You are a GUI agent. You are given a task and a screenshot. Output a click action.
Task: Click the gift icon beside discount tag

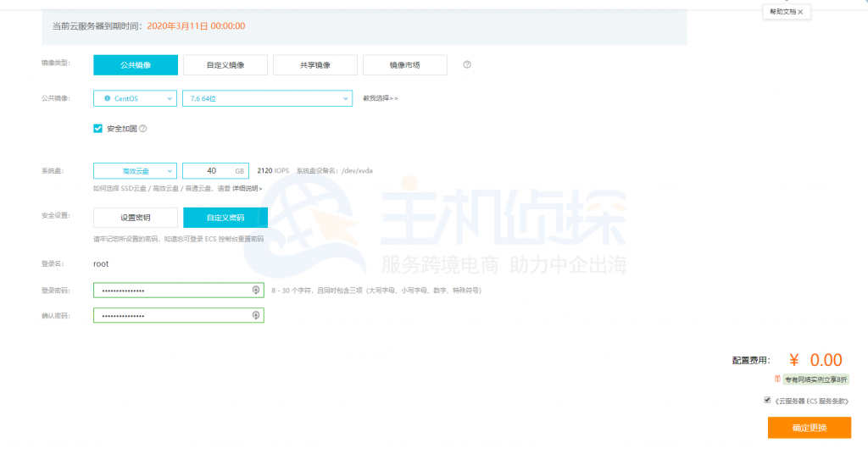tap(777, 379)
